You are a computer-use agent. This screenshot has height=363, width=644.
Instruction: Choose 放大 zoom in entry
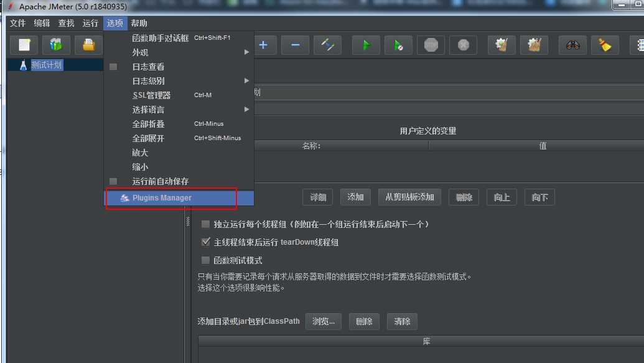pos(179,153)
